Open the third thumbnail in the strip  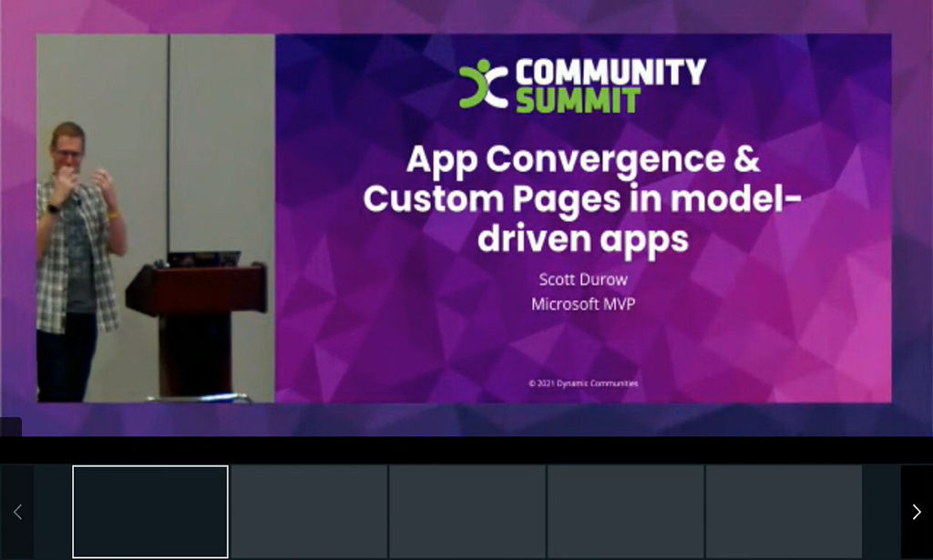pos(467,512)
